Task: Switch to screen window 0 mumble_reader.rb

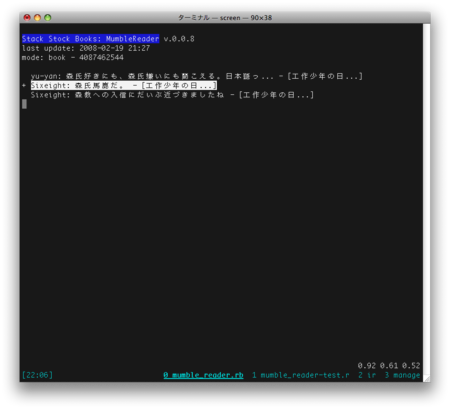Action: click(x=203, y=375)
